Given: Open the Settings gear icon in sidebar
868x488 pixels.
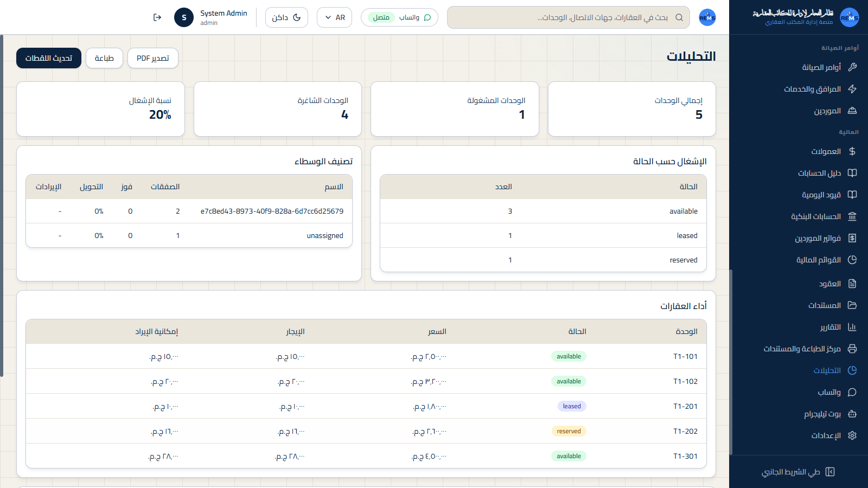Looking at the screenshot, I should [x=852, y=435].
